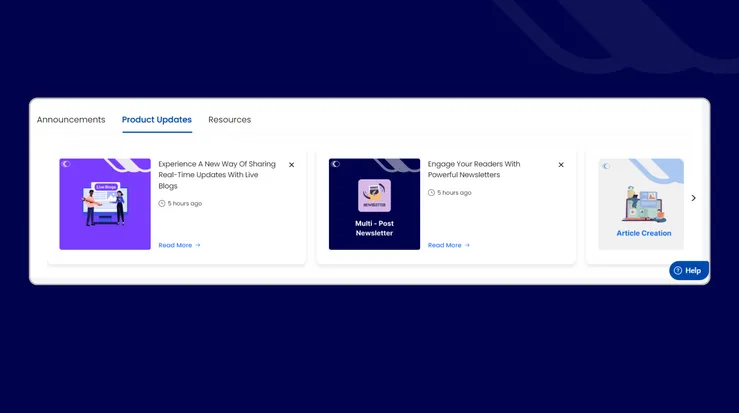
Task: Click the clock icon on Live Blogs card
Action: pyautogui.click(x=162, y=203)
